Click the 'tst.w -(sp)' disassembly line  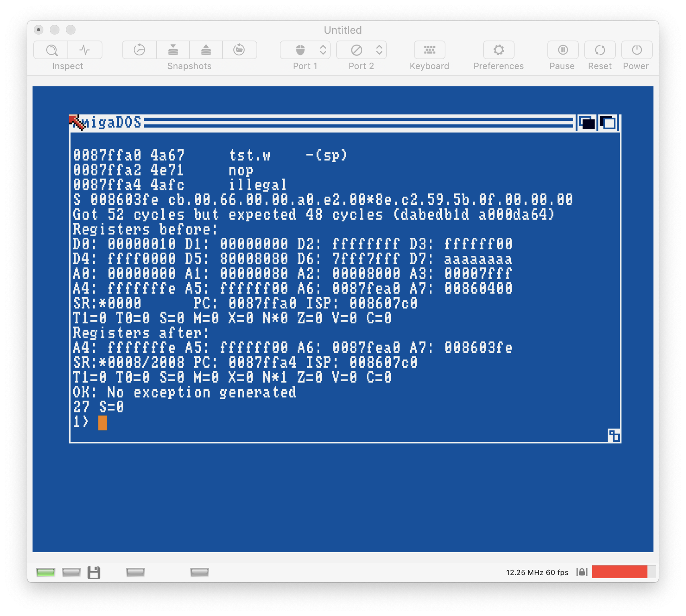210,155
